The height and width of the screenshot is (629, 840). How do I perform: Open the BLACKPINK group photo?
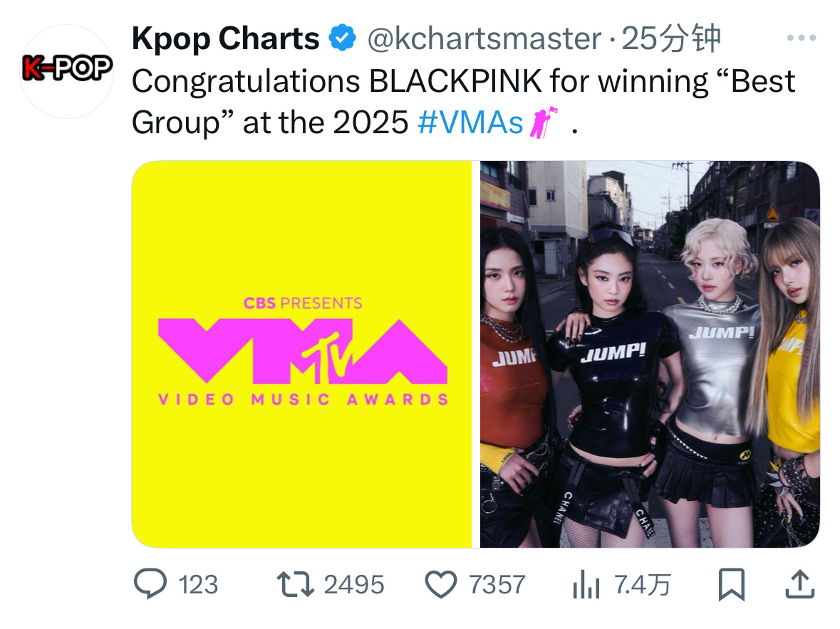[650, 354]
